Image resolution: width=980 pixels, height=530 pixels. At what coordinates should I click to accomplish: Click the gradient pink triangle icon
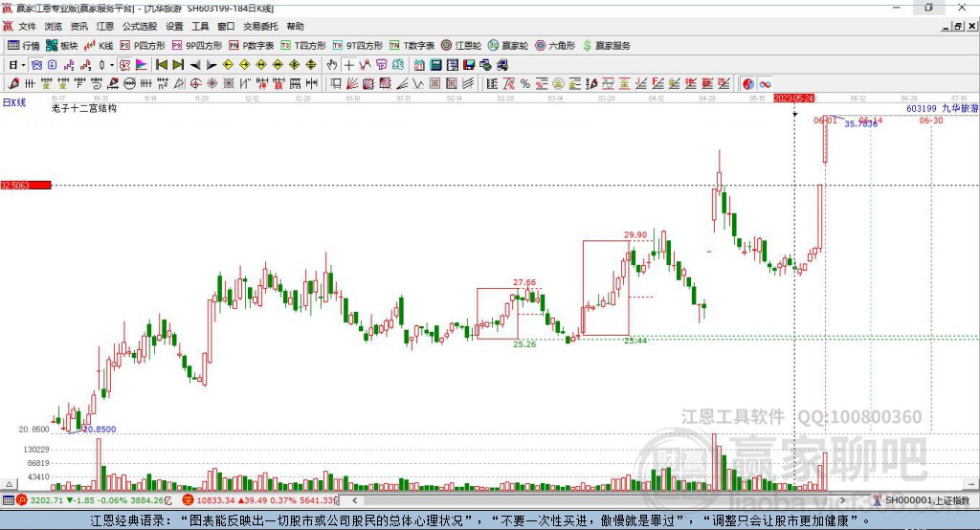(x=142, y=65)
